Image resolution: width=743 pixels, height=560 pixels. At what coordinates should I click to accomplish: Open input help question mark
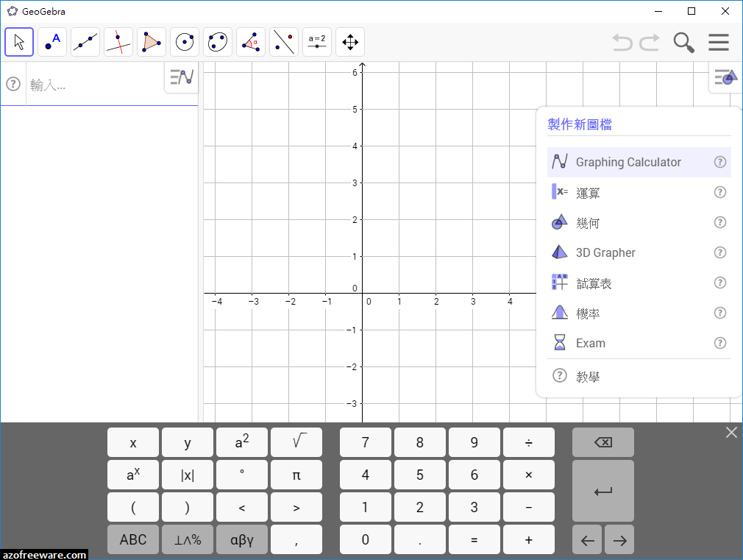[13, 85]
